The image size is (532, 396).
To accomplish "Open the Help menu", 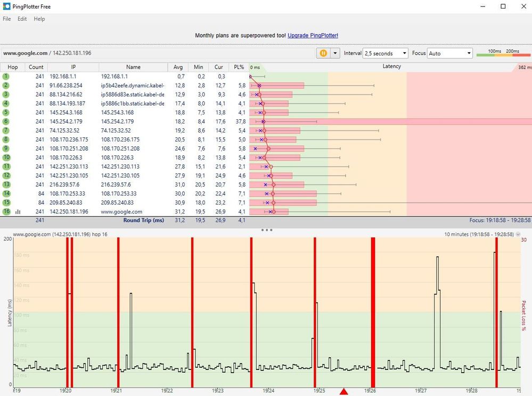I will coord(39,19).
